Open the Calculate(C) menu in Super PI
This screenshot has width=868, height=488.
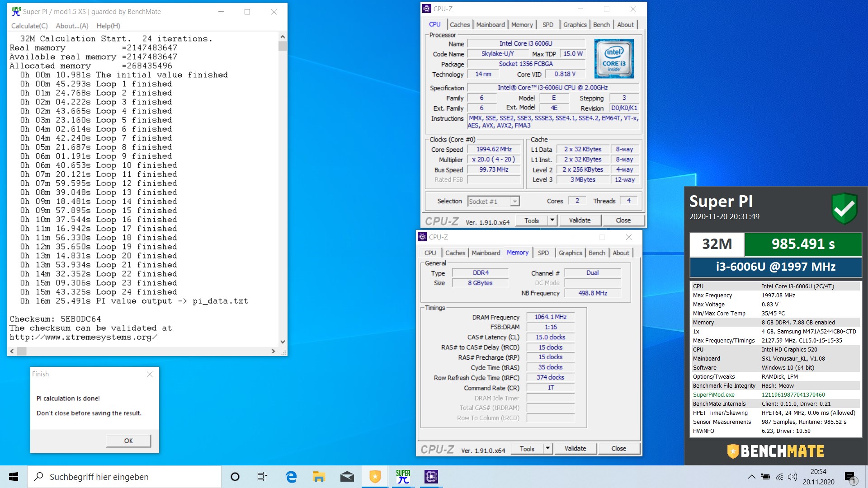point(29,26)
